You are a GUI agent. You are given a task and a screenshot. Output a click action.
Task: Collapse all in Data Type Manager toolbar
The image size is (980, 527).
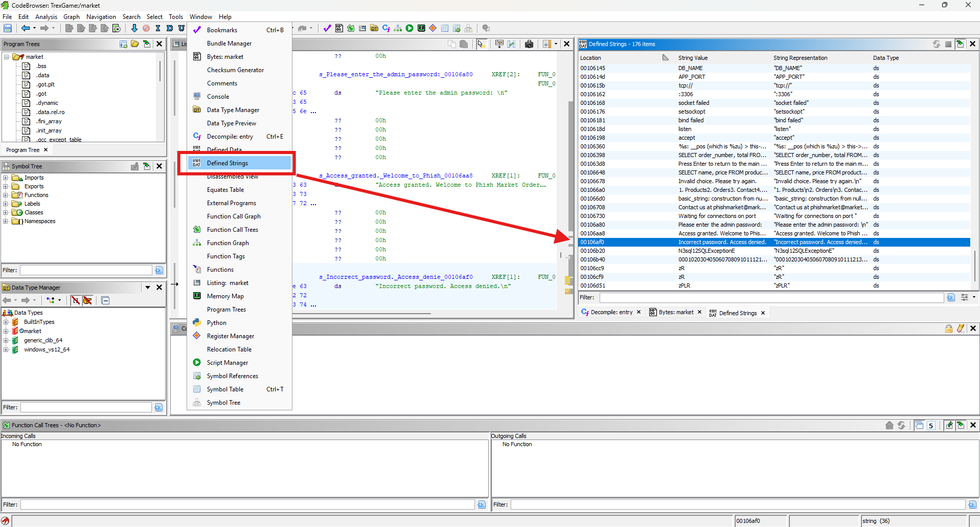(105, 300)
